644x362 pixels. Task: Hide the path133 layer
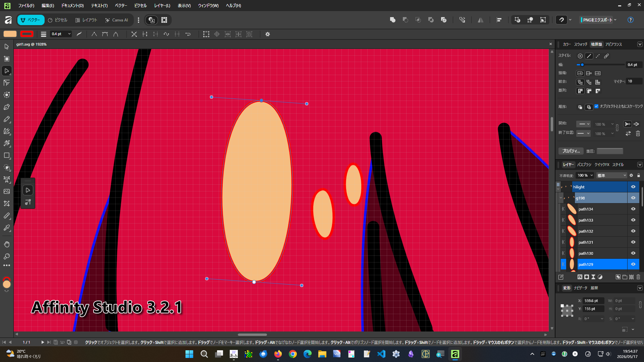click(x=633, y=220)
